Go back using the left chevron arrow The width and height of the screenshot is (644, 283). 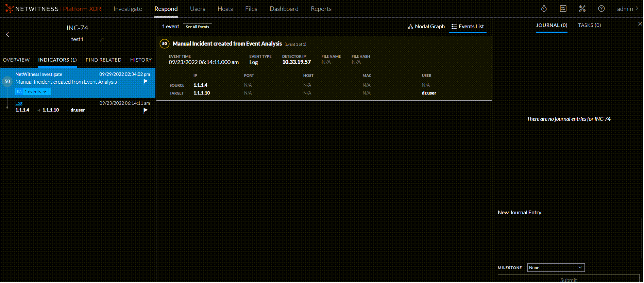coord(7,34)
